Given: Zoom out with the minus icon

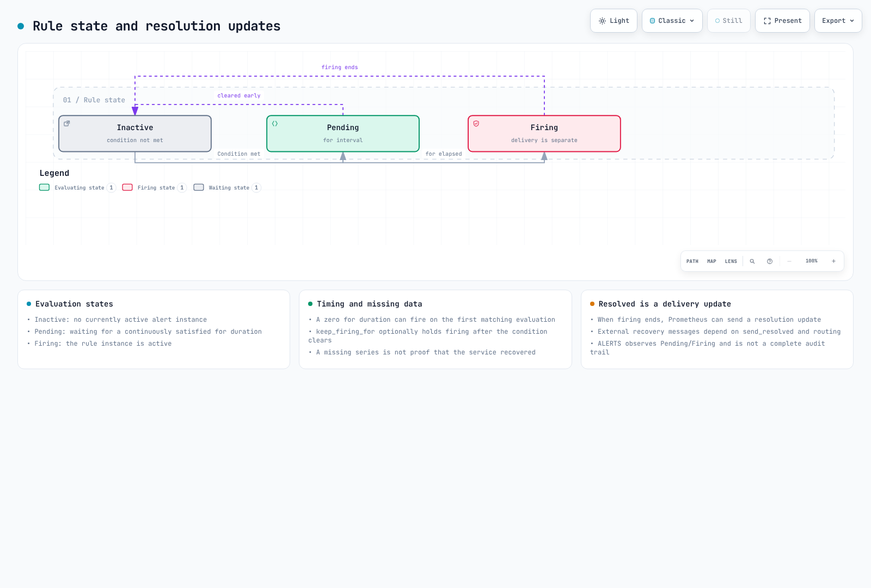Looking at the screenshot, I should [789, 261].
